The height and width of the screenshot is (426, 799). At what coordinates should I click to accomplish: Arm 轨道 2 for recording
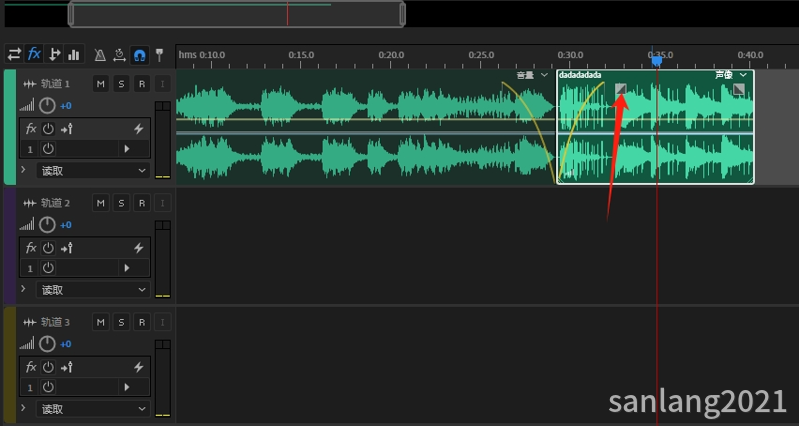(x=142, y=203)
